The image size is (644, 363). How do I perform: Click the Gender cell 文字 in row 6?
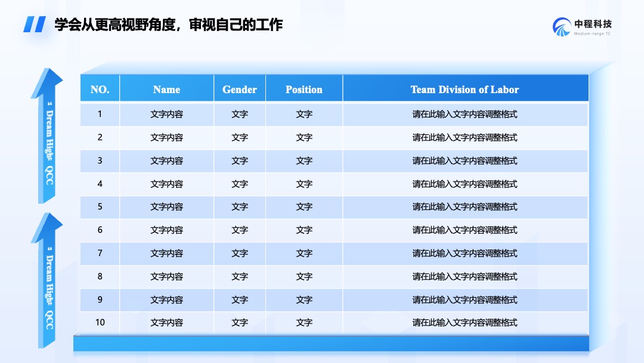(x=240, y=230)
